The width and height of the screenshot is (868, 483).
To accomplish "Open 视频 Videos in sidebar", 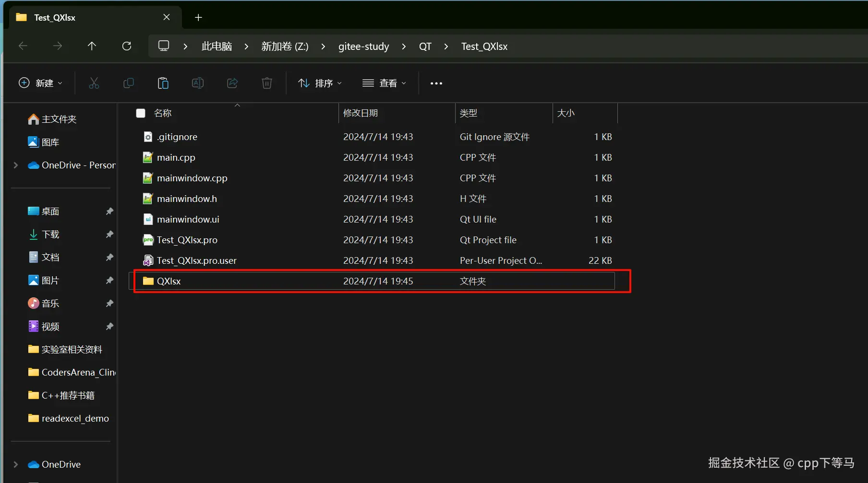I will click(x=44, y=327).
